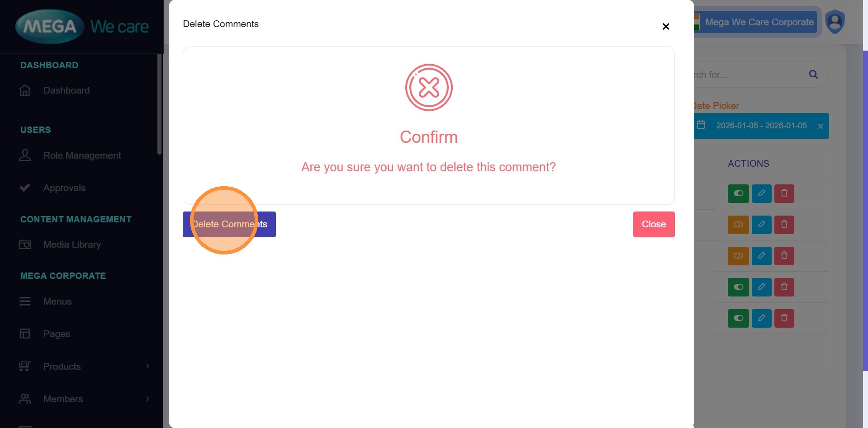868x428 pixels.
Task: Click the calendar icon in date picker
Action: [701, 125]
